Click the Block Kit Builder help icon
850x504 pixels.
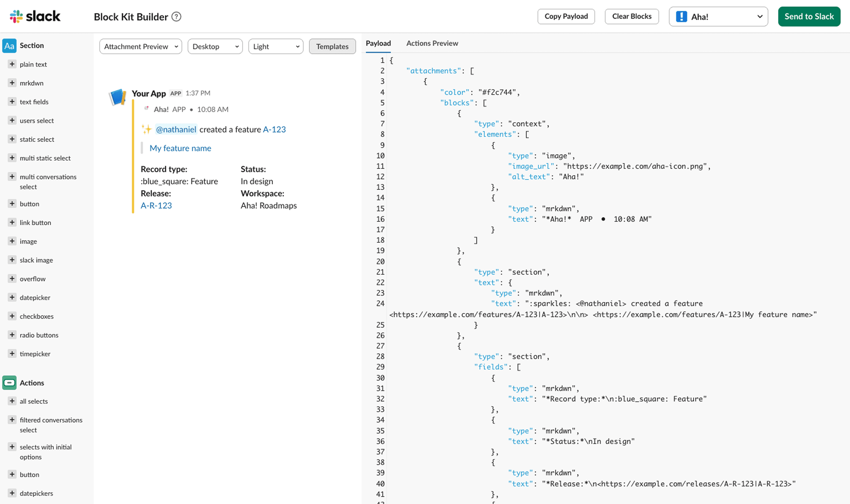click(x=176, y=17)
